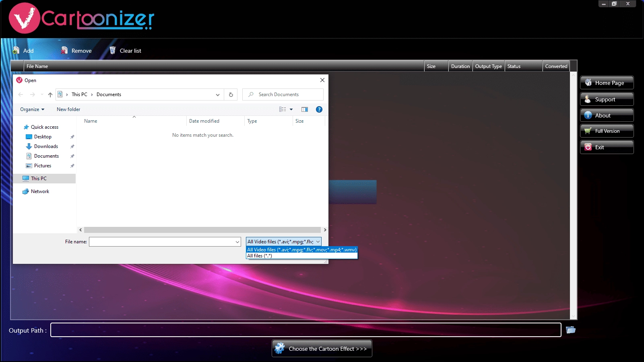Click the change view icon
644x362 pixels.
[x=283, y=109]
